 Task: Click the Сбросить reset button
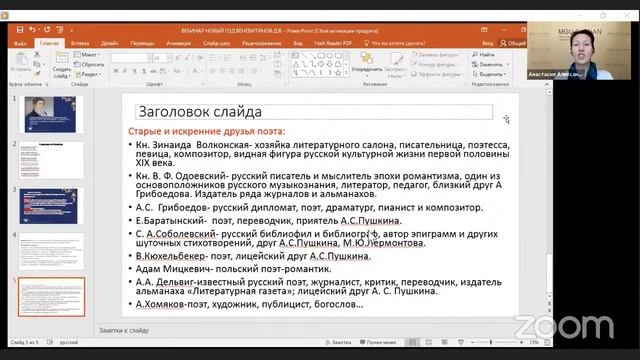click(x=89, y=64)
